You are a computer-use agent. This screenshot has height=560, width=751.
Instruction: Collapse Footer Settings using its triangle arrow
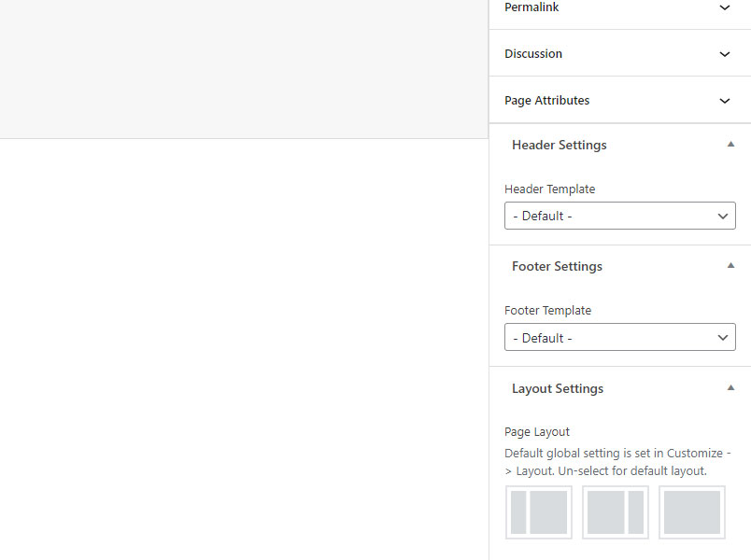(x=730, y=266)
